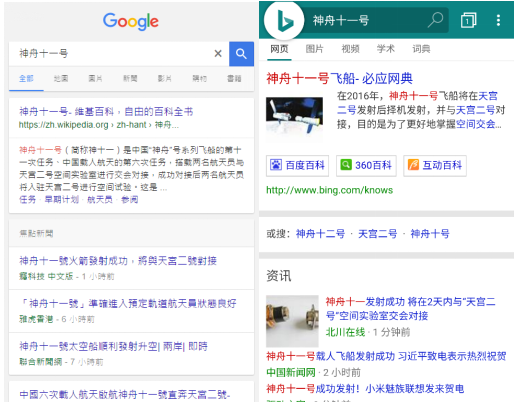Screen dimensions: 517x413
Task: Select the 新聞 tab in Google
Action: click(130, 78)
